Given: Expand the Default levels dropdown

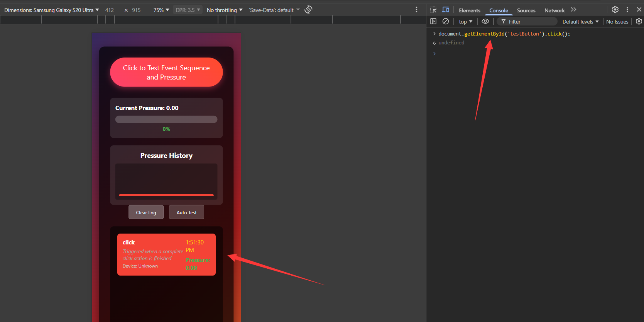Looking at the screenshot, I should tap(580, 22).
